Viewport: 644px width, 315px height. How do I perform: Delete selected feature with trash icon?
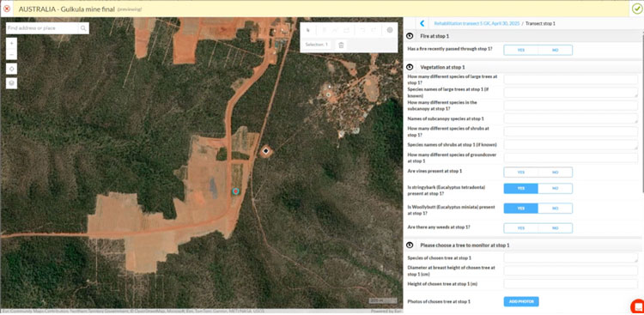point(341,45)
